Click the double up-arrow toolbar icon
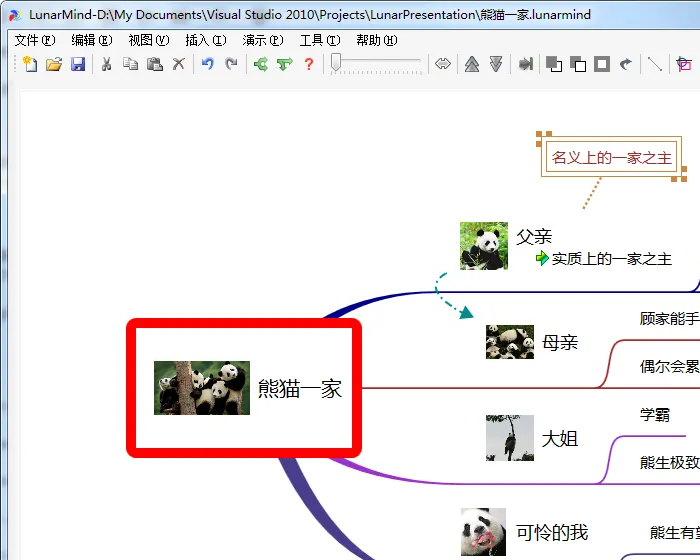 tap(472, 64)
